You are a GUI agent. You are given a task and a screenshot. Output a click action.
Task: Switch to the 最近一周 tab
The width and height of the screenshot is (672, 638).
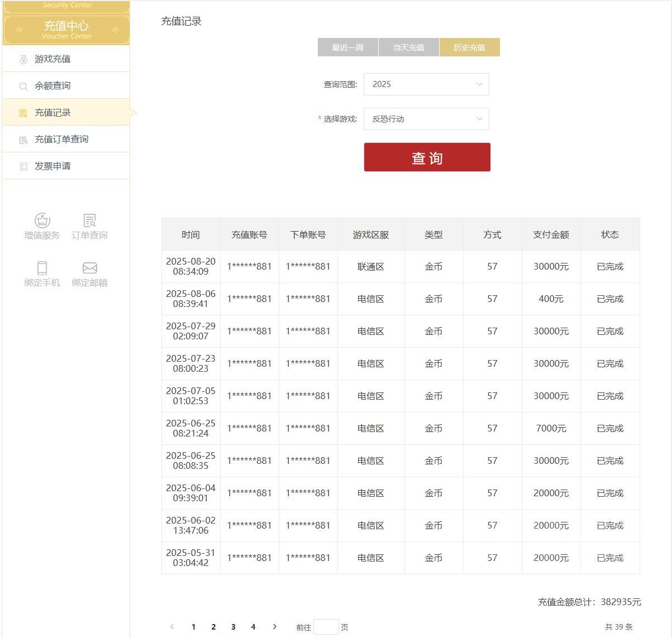[x=347, y=47]
